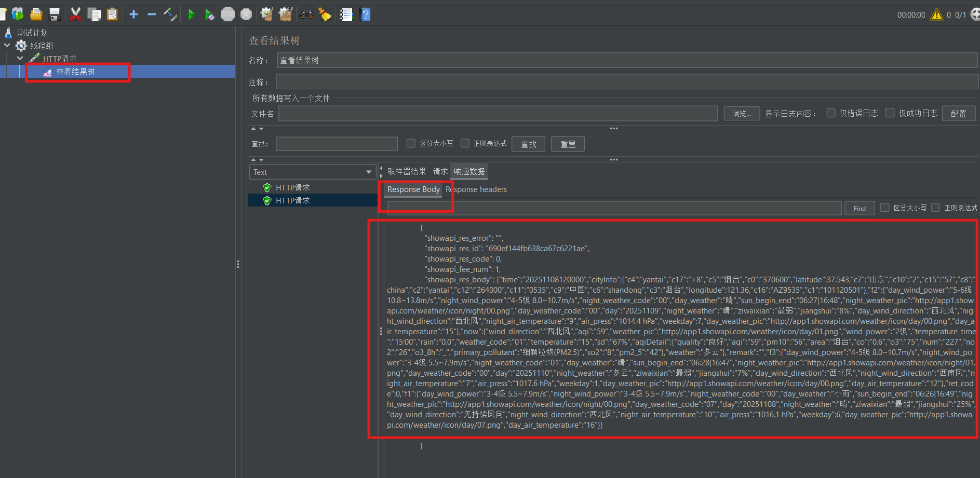Select first HTTP请求 result in list

292,187
